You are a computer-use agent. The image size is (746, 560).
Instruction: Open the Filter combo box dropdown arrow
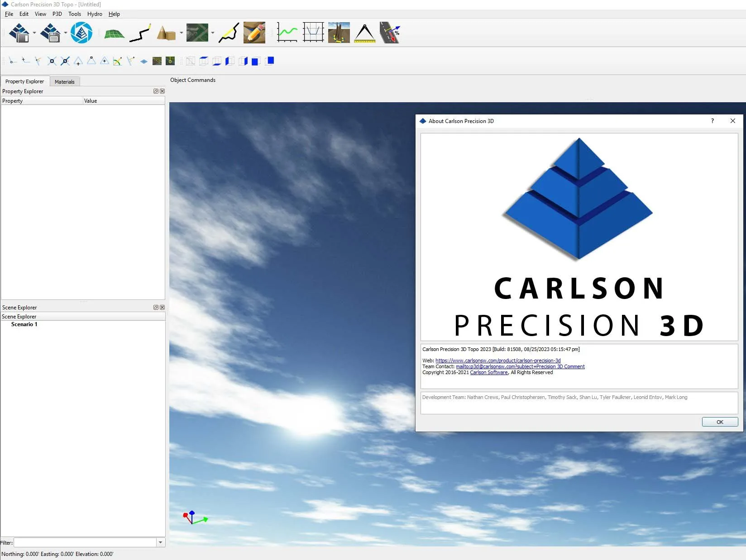tap(161, 542)
